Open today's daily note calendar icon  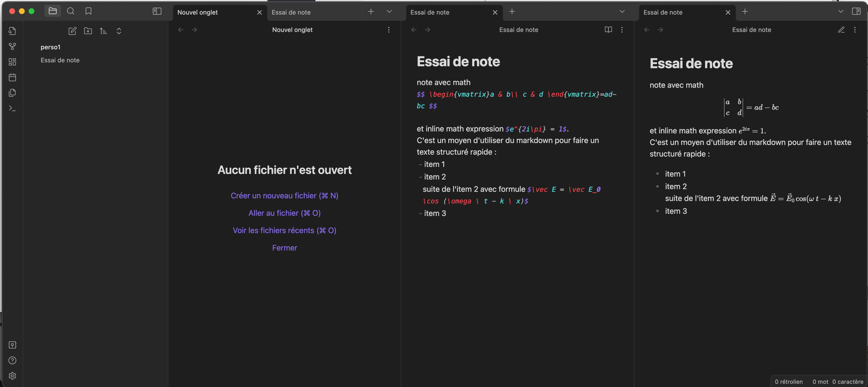click(x=12, y=77)
